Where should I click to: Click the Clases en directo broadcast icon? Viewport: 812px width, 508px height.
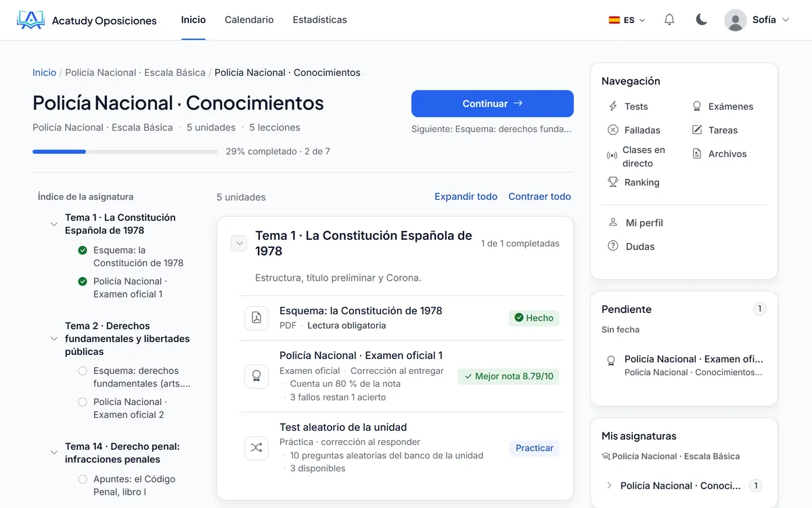[612, 156]
